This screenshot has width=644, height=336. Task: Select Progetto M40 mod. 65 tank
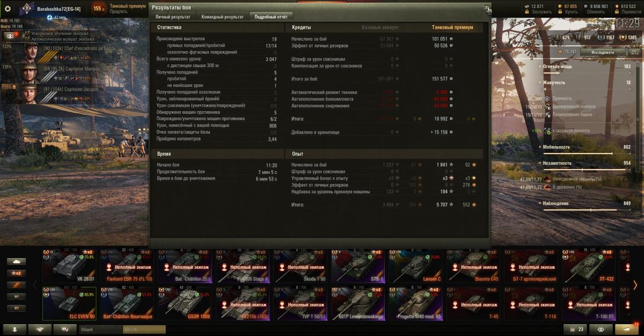[415, 303]
